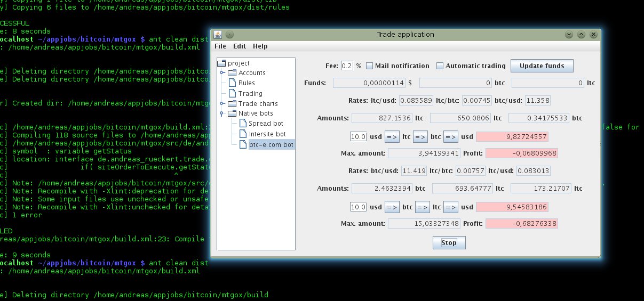Click the pink result field showing 9,54583186

[512, 207]
